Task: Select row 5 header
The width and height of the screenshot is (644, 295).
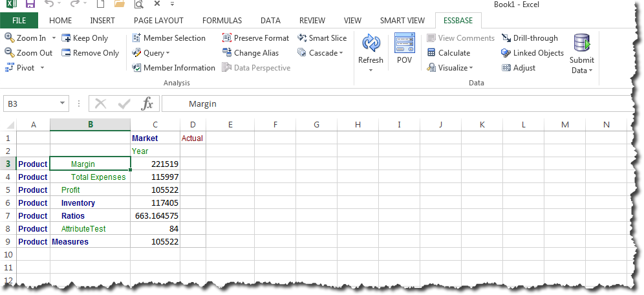Action: pyautogui.click(x=8, y=190)
